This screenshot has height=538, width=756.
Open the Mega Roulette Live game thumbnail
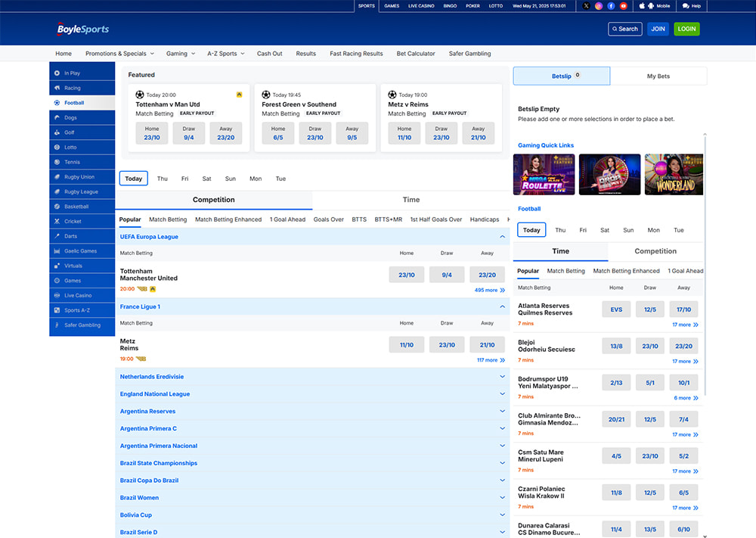(544, 175)
